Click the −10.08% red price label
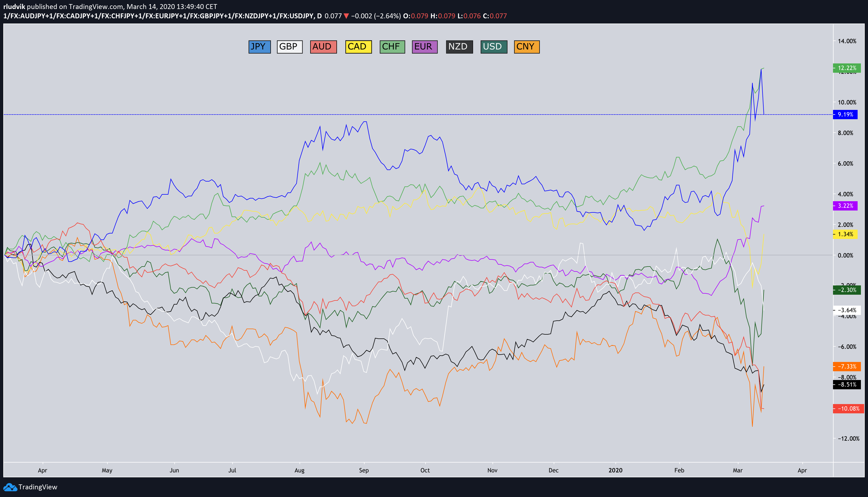 coord(848,409)
